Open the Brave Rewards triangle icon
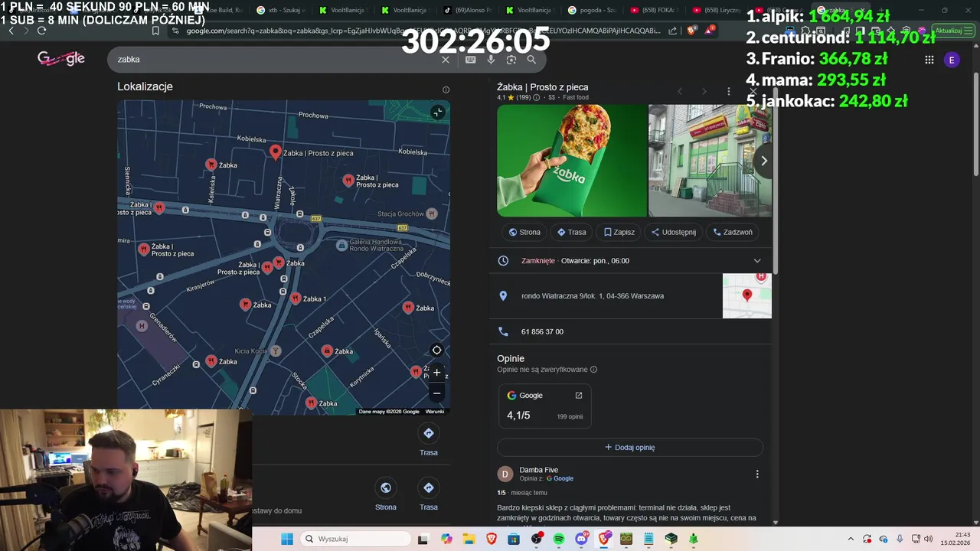Image resolution: width=980 pixels, height=551 pixels. click(710, 31)
